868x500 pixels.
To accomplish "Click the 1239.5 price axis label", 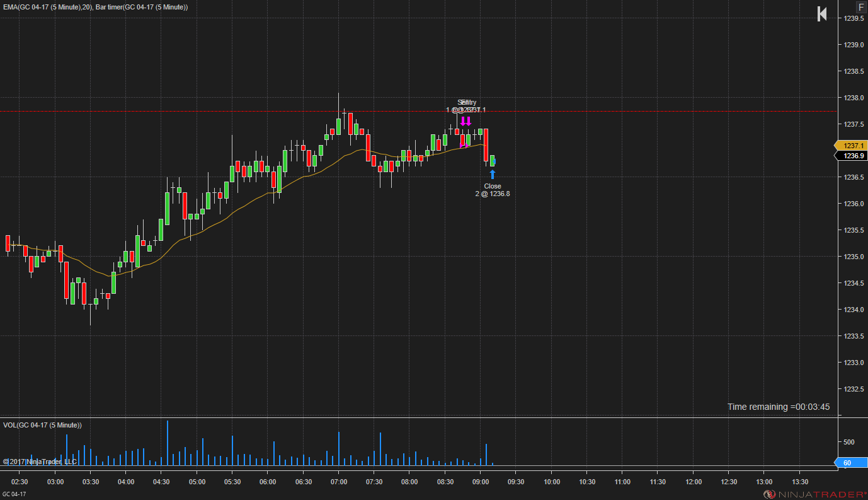I will pyautogui.click(x=854, y=18).
